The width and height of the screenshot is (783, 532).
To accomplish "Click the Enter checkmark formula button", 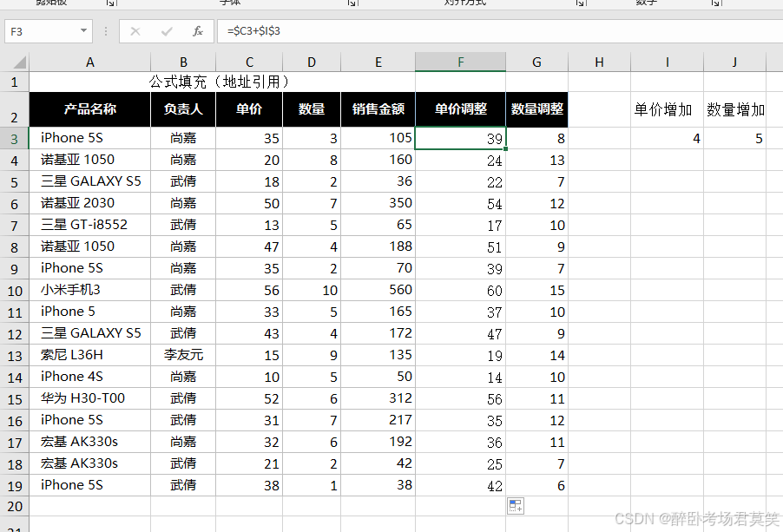I will pos(167,31).
